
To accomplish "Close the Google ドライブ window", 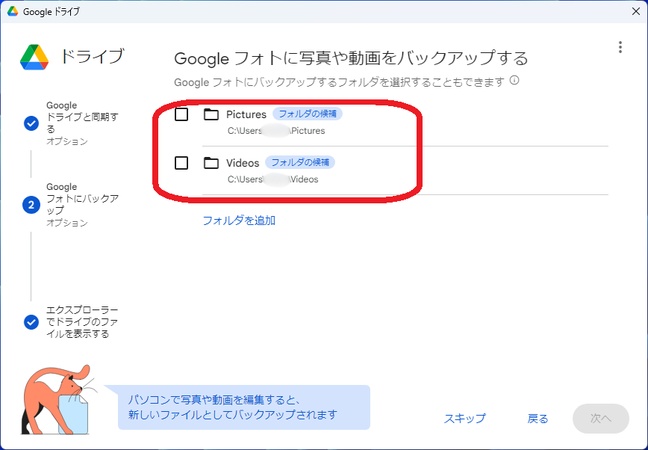I will coord(636,11).
